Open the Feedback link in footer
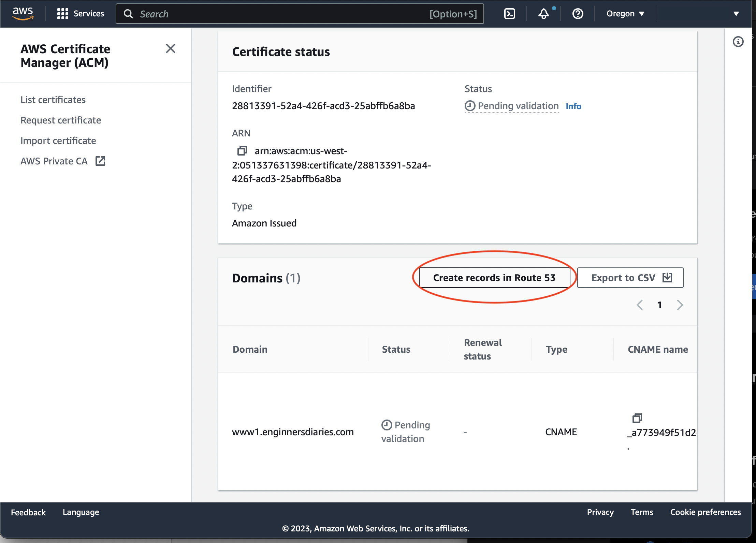756x543 pixels. [x=28, y=512]
